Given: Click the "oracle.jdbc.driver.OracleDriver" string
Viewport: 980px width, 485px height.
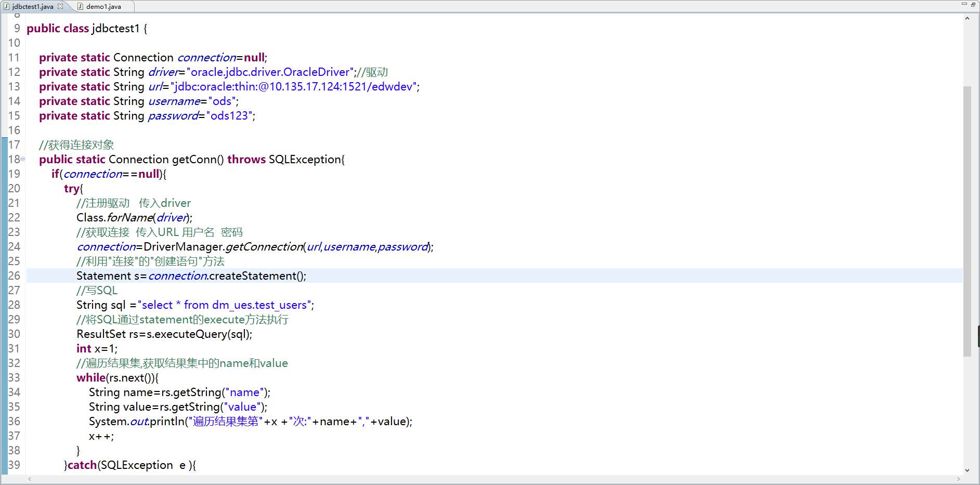Looking at the screenshot, I should (270, 72).
